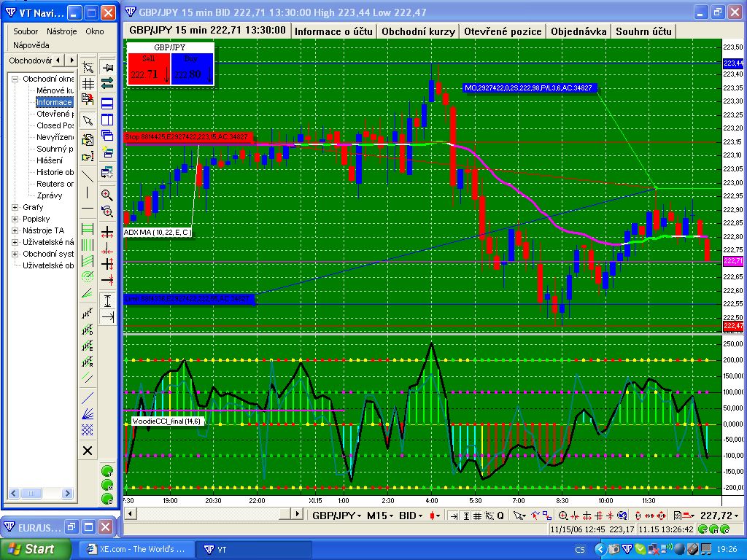Expand the Nástroje TA tree node

coord(15,230)
